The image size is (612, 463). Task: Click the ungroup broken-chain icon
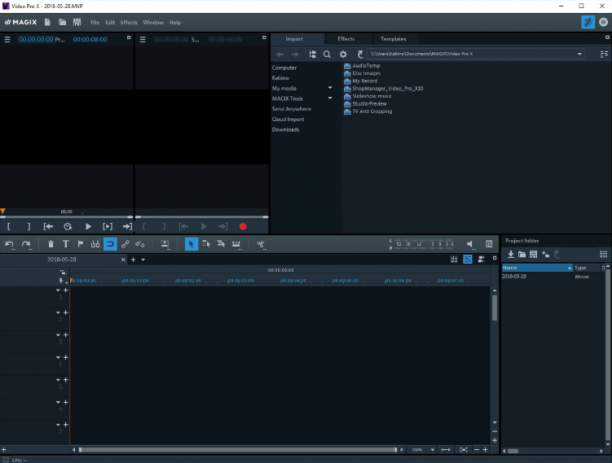pos(140,244)
